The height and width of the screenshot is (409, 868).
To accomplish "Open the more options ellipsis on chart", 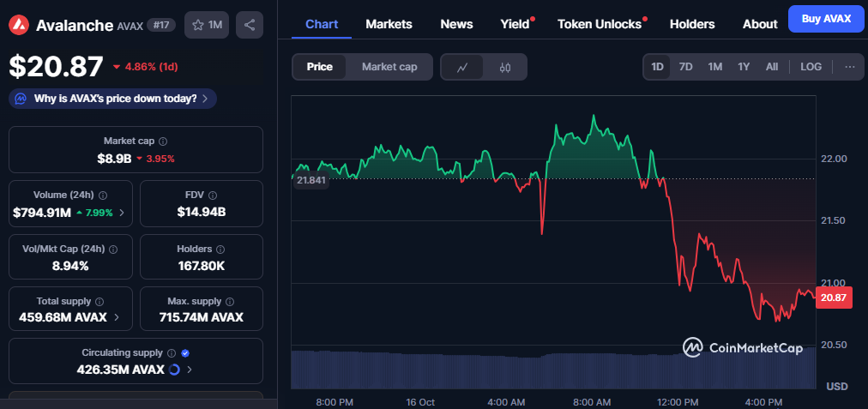I will pyautogui.click(x=850, y=67).
